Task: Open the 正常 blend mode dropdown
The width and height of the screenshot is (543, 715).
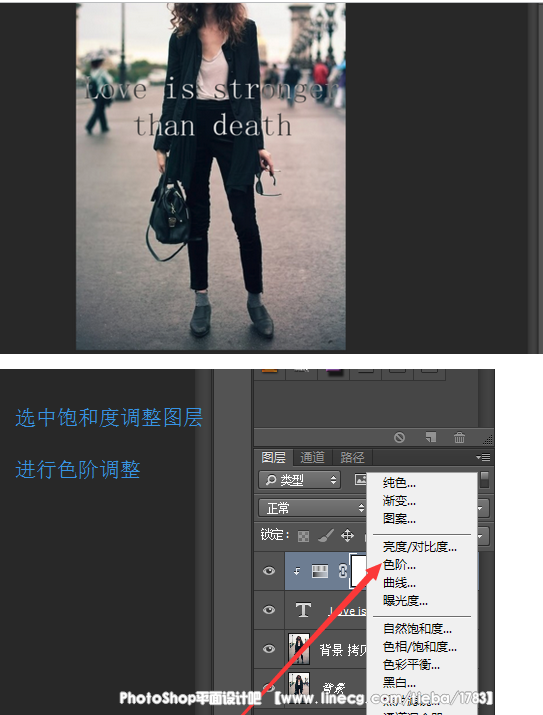Action: point(312,508)
